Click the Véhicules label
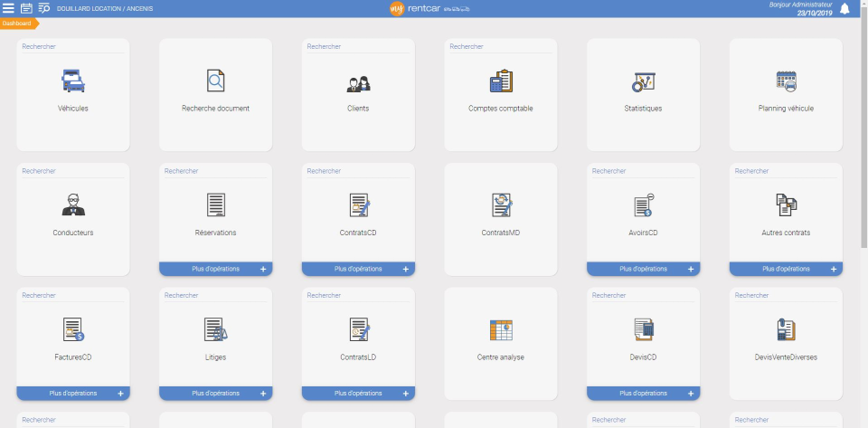 [x=73, y=109]
